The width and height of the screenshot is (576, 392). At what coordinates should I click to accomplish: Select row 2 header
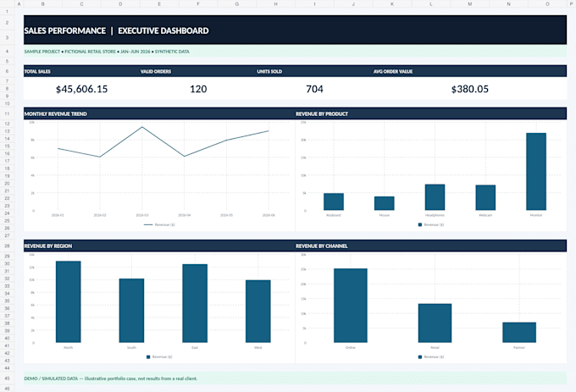point(7,23)
